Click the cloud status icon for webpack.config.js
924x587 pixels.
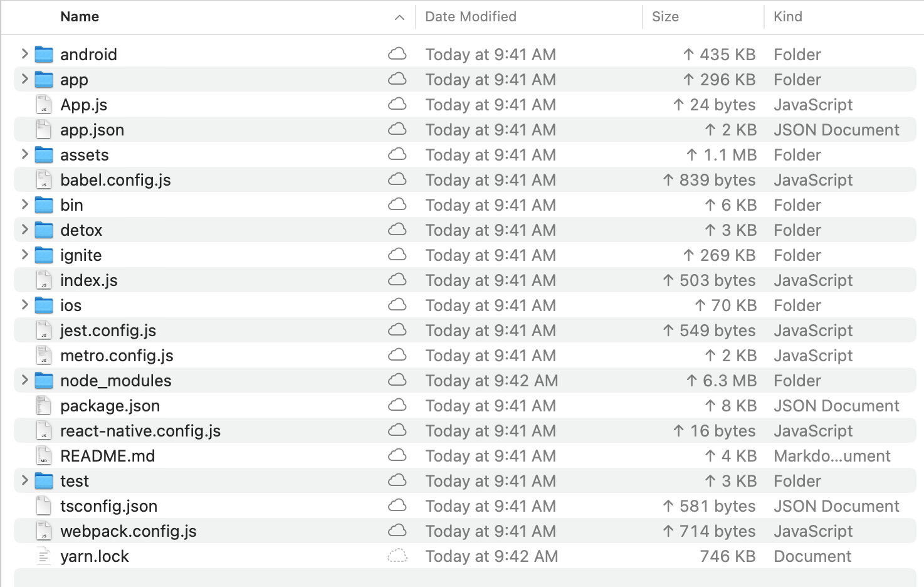pyautogui.click(x=397, y=531)
